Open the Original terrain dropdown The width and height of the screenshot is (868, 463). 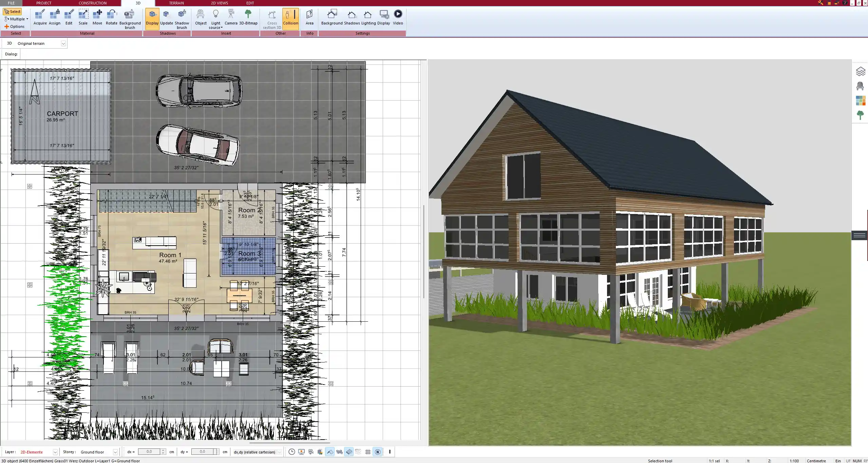point(63,43)
